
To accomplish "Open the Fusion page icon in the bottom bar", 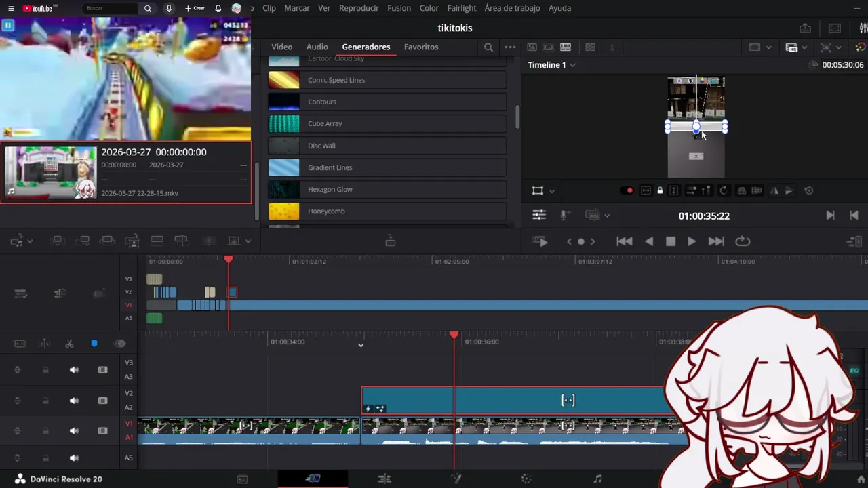I will pos(456,479).
